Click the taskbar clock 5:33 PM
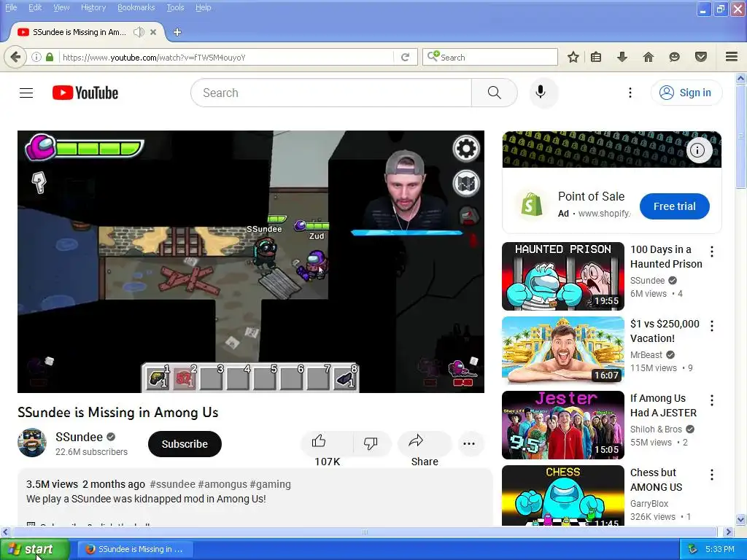 coord(719,550)
